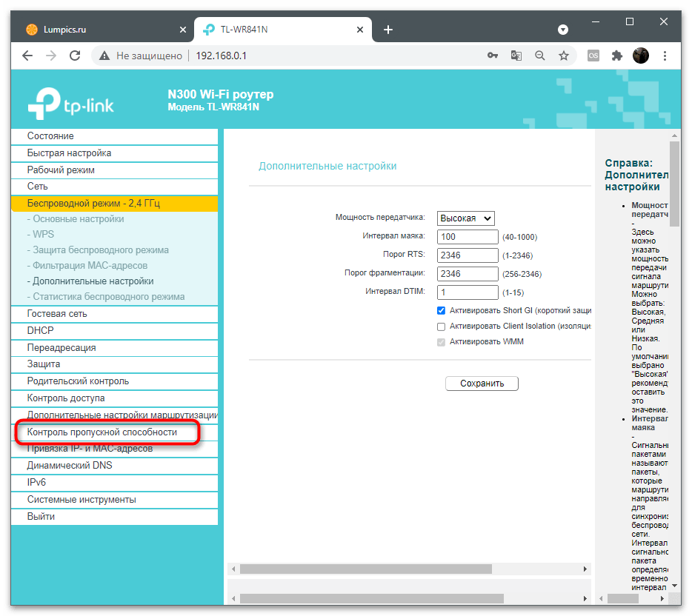The width and height of the screenshot is (692, 616).
Task: Click the zoom magnifier icon in address bar
Action: click(539, 56)
